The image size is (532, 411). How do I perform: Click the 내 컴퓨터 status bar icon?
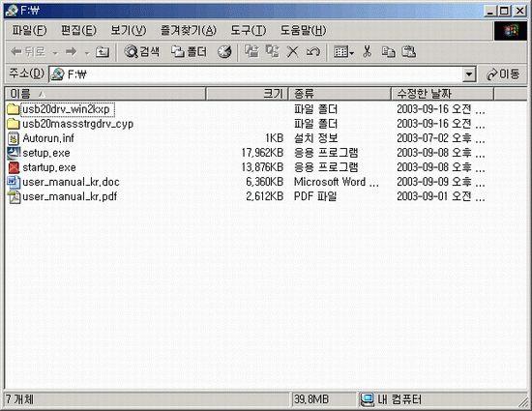pos(367,399)
